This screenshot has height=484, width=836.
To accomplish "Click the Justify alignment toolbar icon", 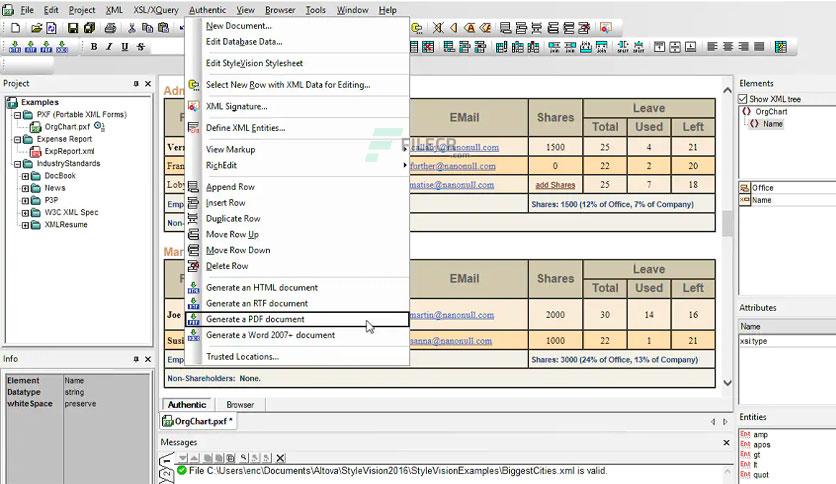I will (759, 47).
